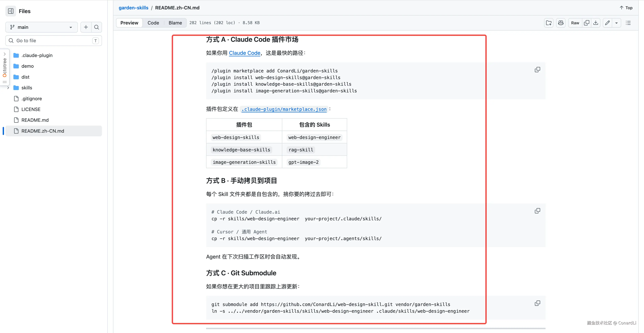Screen dimensions: 644x333
Task: Open the .claude-plugin/marketplace.json link
Action: point(284,109)
